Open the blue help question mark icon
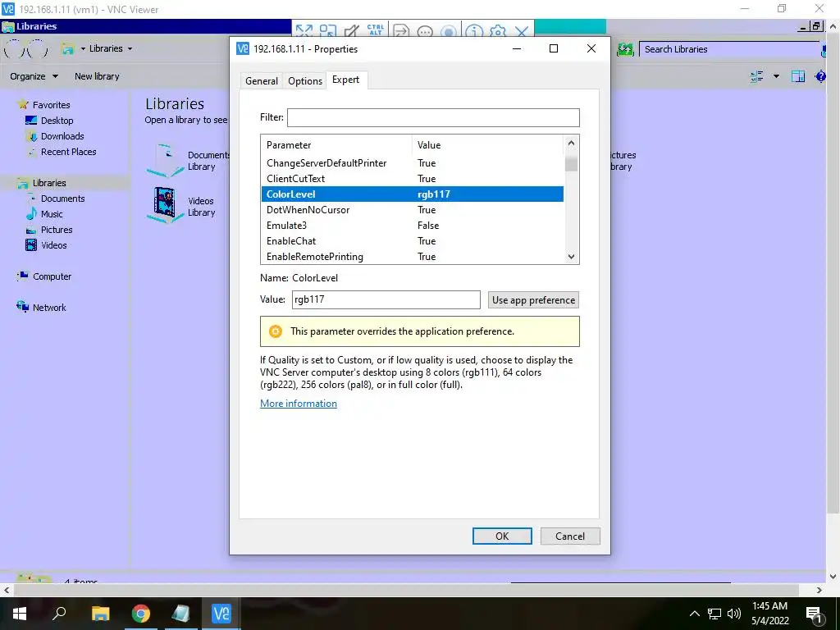 (x=820, y=76)
